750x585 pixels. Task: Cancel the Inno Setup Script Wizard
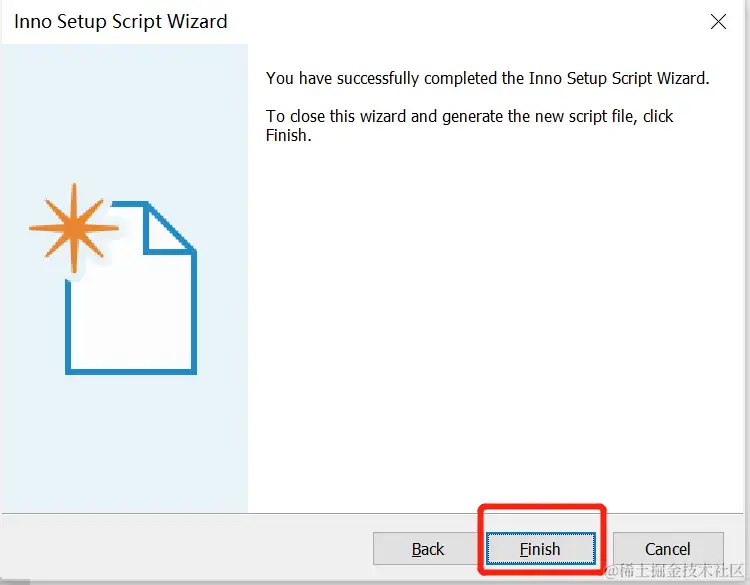(668, 548)
